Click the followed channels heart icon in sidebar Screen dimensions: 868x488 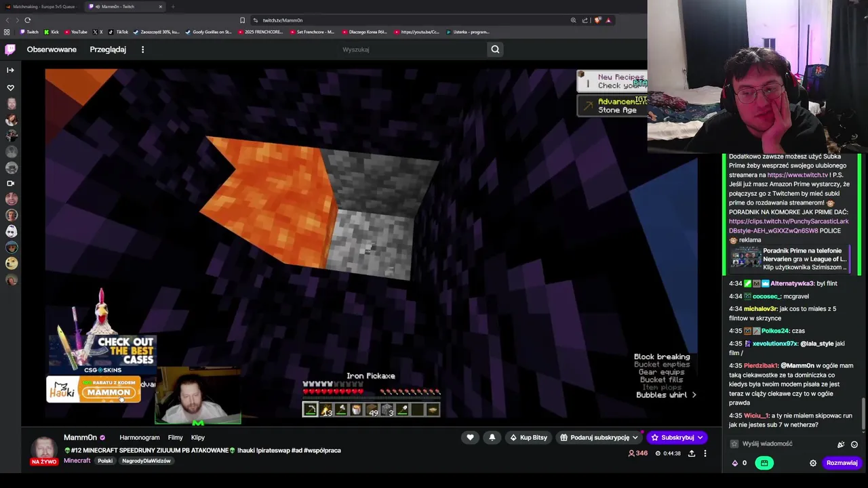[10, 88]
